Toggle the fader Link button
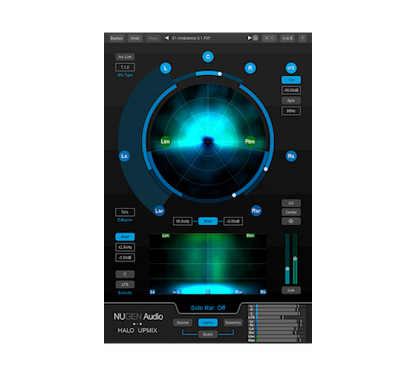 [291, 290]
